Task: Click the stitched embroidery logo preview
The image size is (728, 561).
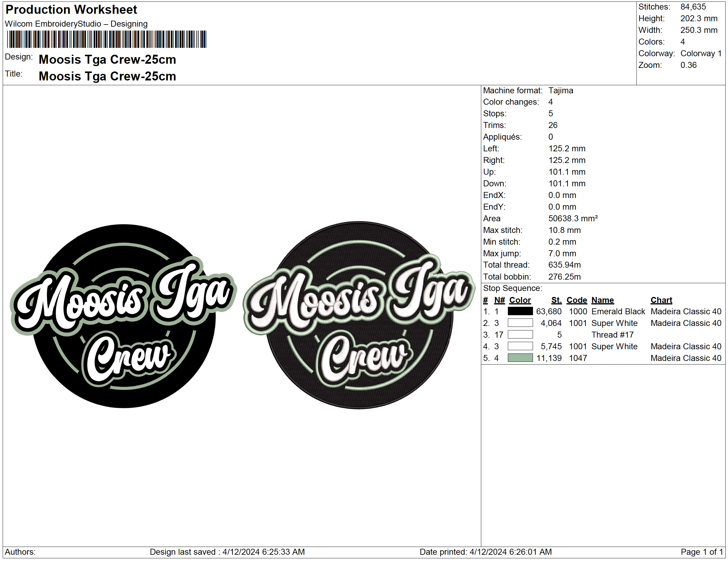Action: 359,315
